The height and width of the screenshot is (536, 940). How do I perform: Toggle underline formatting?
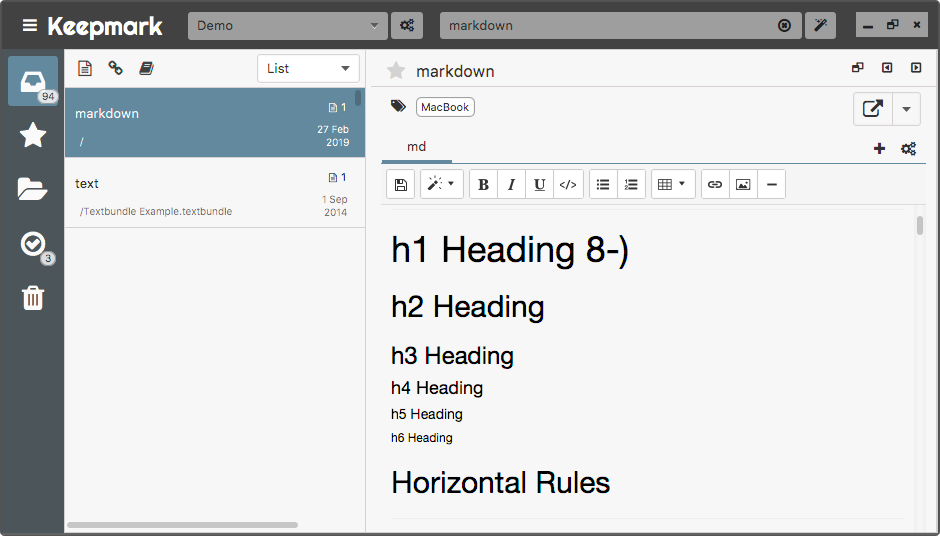540,184
